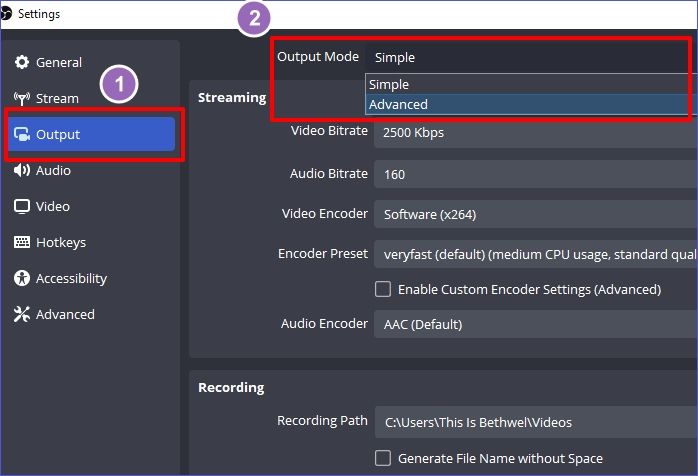Click the Output Mode label
The image size is (698, 476).
click(318, 57)
